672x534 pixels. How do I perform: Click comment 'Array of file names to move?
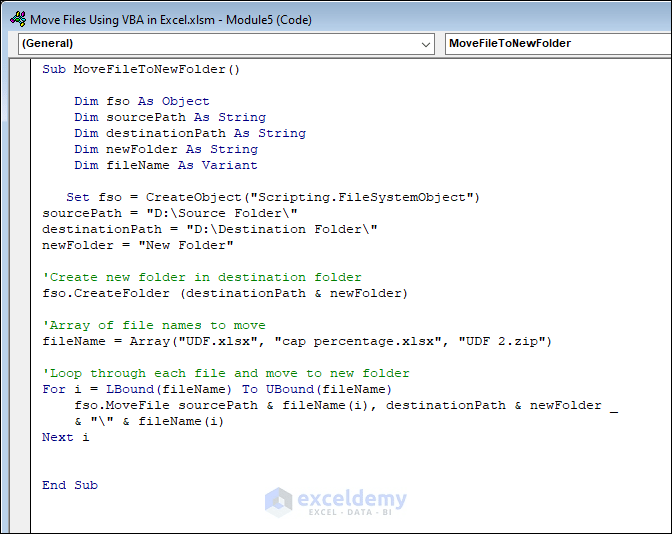pyautogui.click(x=154, y=325)
